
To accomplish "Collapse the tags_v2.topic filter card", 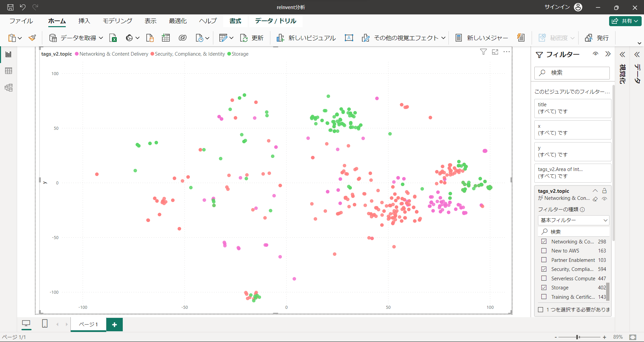I will [595, 191].
